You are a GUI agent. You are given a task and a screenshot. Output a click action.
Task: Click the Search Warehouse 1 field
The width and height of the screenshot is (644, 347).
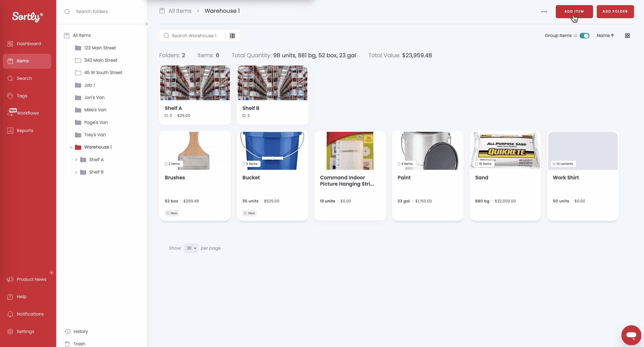pos(194,36)
